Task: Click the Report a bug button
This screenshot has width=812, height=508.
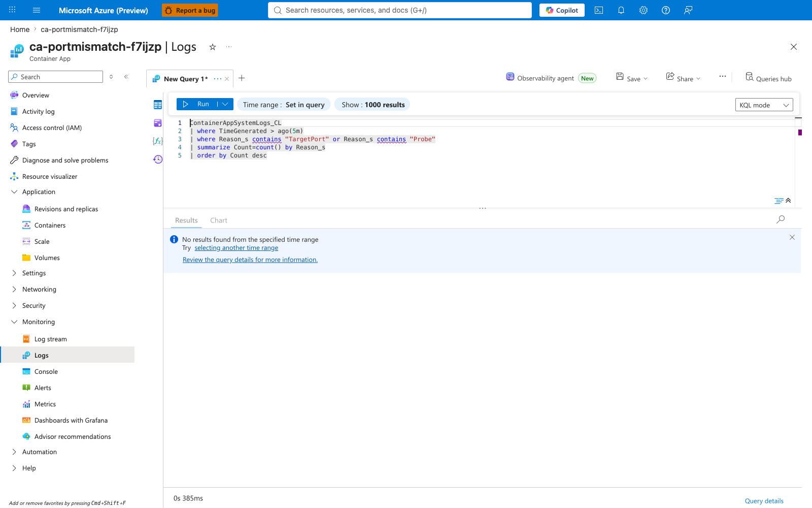Action: (x=190, y=10)
